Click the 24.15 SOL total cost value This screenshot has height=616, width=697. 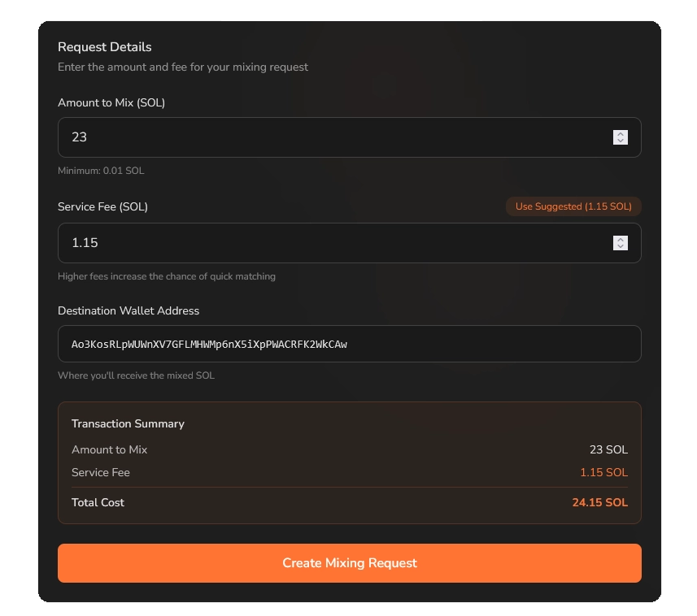pos(599,502)
